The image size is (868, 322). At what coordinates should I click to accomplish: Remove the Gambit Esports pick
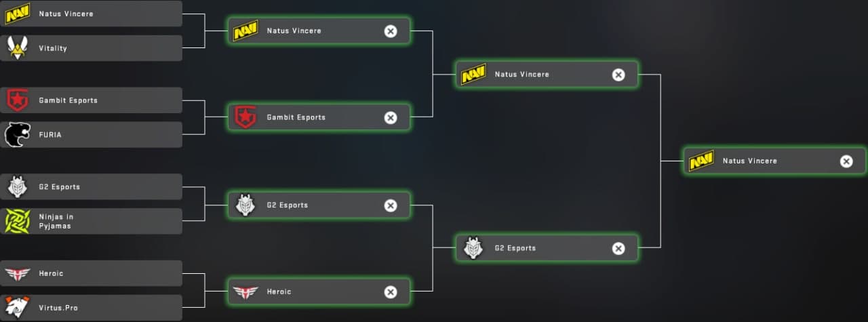pyautogui.click(x=391, y=118)
